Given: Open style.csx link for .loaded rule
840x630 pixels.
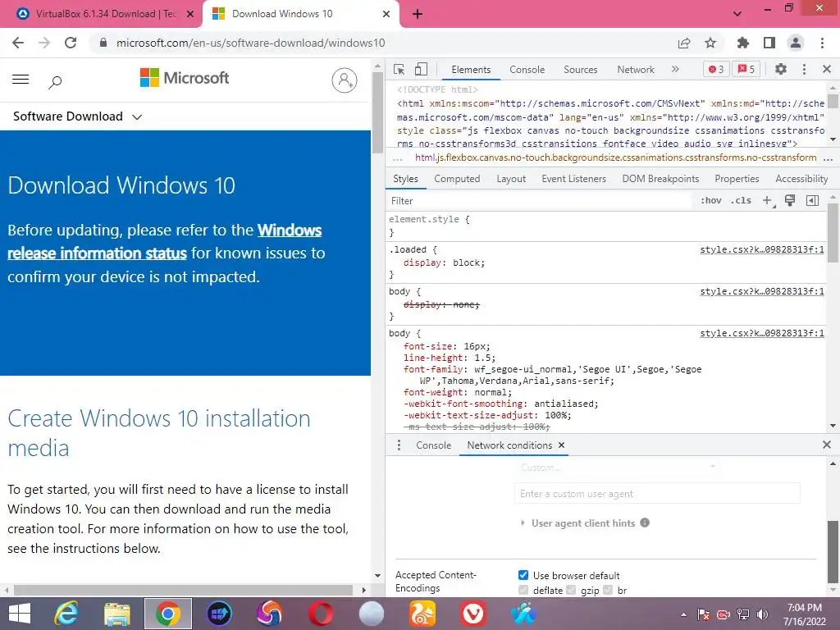Looking at the screenshot, I should [762, 249].
